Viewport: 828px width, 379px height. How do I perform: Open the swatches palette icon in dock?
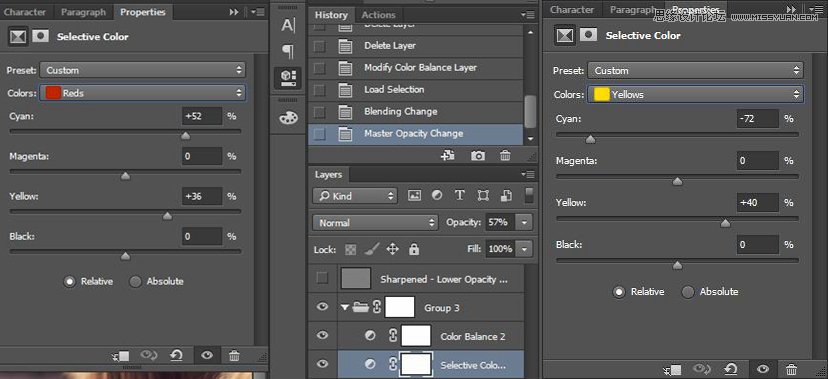[288, 118]
